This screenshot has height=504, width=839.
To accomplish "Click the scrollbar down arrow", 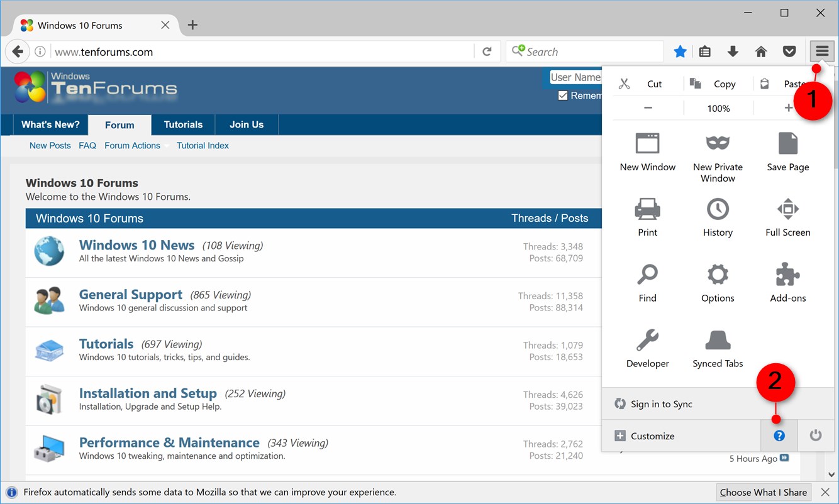I will [x=831, y=474].
